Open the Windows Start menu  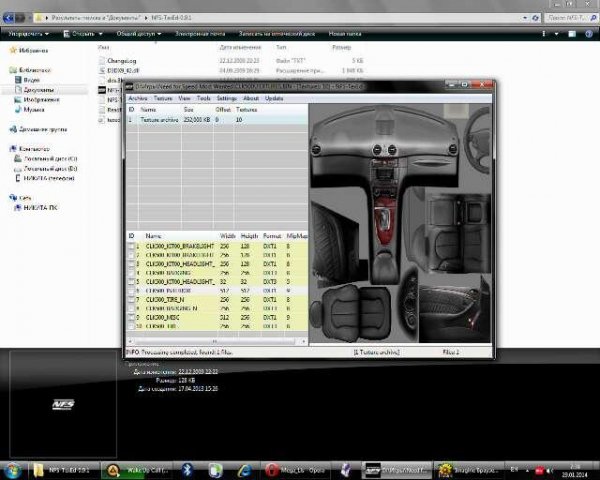(12, 470)
